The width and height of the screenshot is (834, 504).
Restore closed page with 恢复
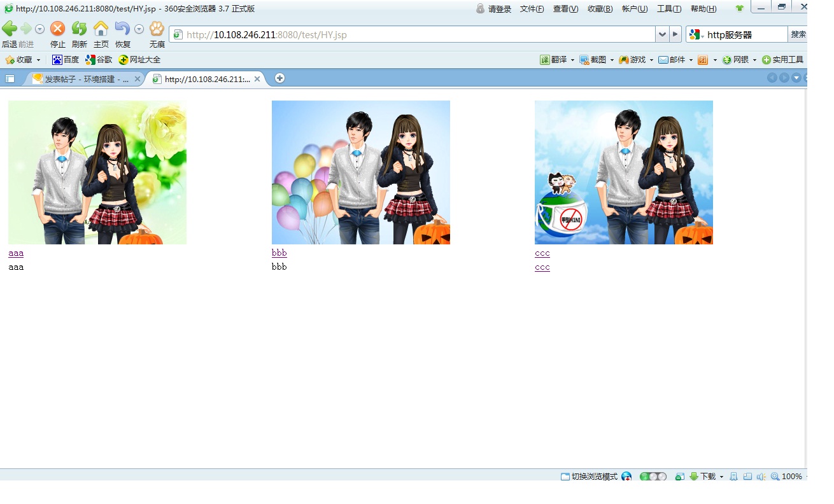[122, 29]
